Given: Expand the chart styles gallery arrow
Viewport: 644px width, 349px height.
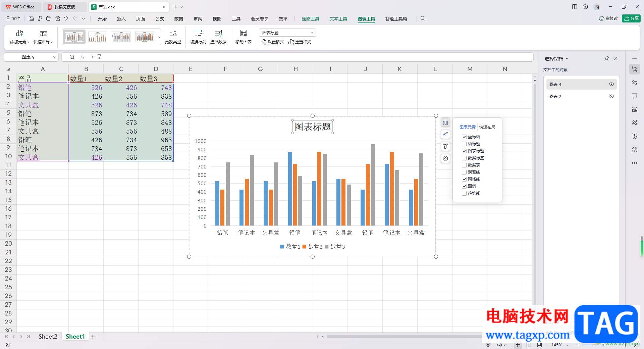Looking at the screenshot, I should pyautogui.click(x=159, y=37).
